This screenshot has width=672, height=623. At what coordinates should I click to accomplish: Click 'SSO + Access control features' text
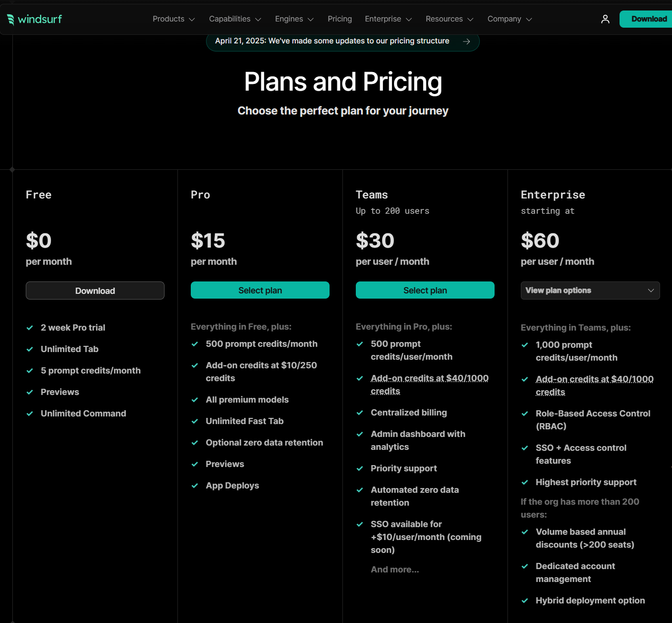[581, 454]
